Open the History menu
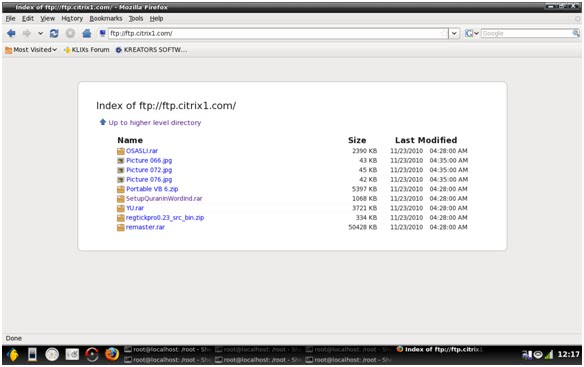The width and height of the screenshot is (584, 367). [x=72, y=19]
